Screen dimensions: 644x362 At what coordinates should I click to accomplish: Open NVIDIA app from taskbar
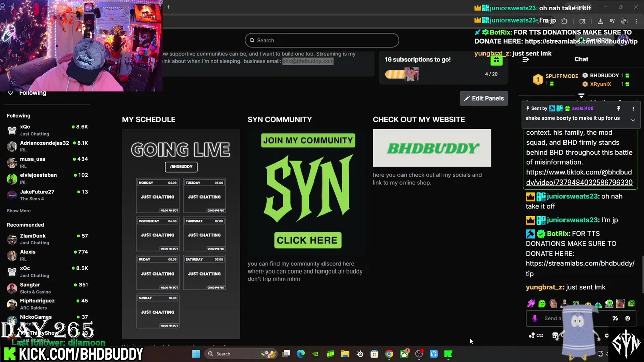coord(315,354)
